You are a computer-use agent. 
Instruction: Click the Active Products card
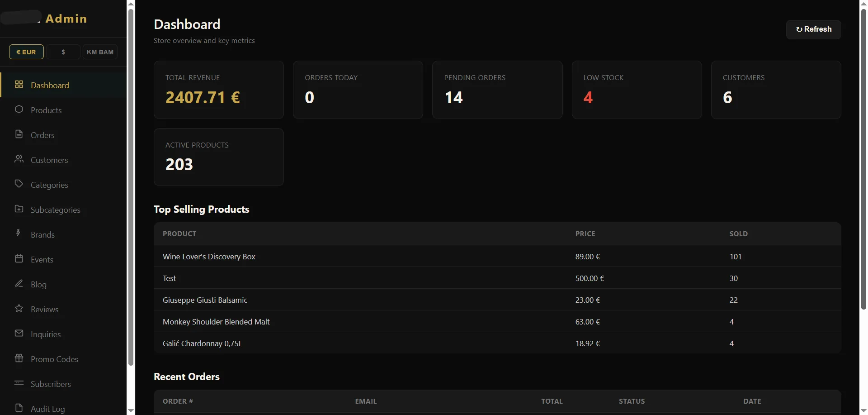tap(219, 157)
